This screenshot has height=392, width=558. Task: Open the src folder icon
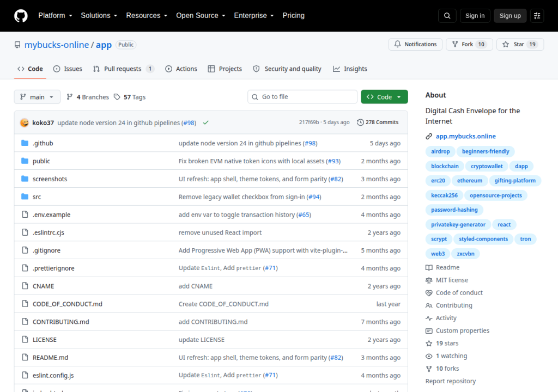pos(25,197)
